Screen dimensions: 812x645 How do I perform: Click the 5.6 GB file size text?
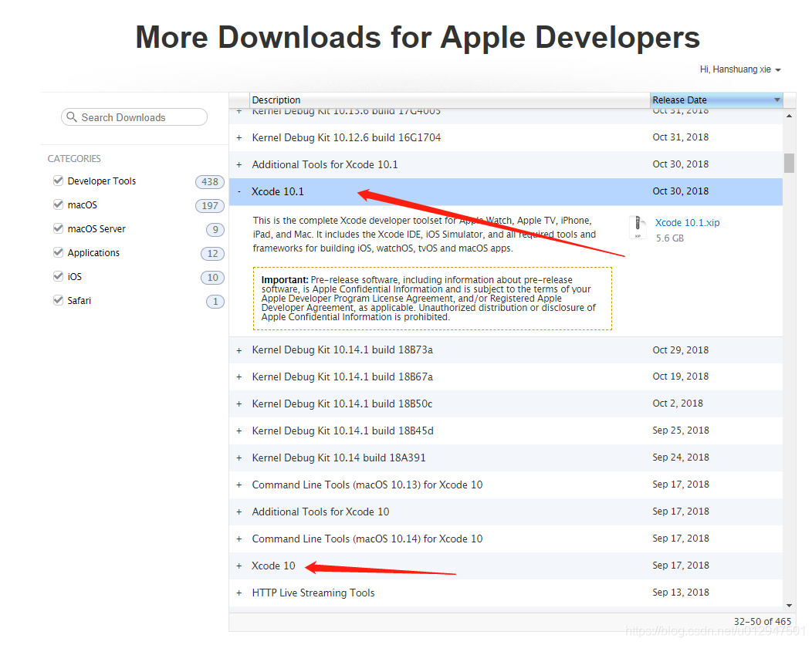coord(669,238)
